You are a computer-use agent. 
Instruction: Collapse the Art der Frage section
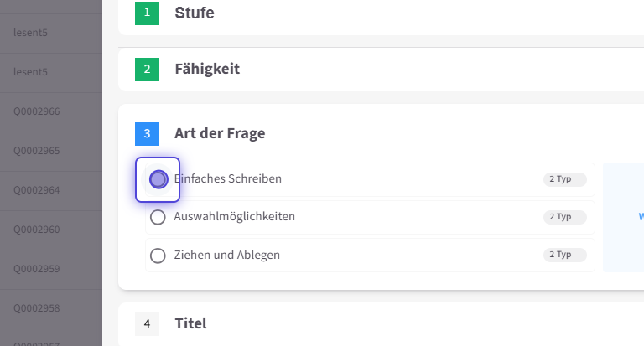coord(220,133)
